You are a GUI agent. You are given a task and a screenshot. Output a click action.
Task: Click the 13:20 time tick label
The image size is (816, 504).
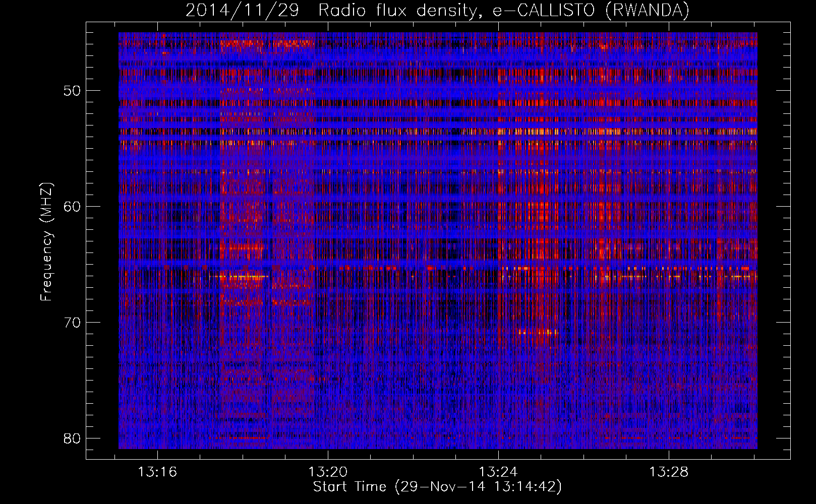point(328,472)
